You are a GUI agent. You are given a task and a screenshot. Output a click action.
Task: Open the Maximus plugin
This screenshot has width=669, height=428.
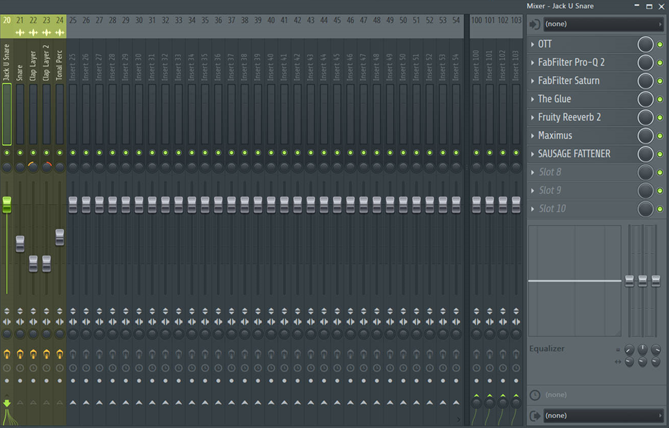555,136
